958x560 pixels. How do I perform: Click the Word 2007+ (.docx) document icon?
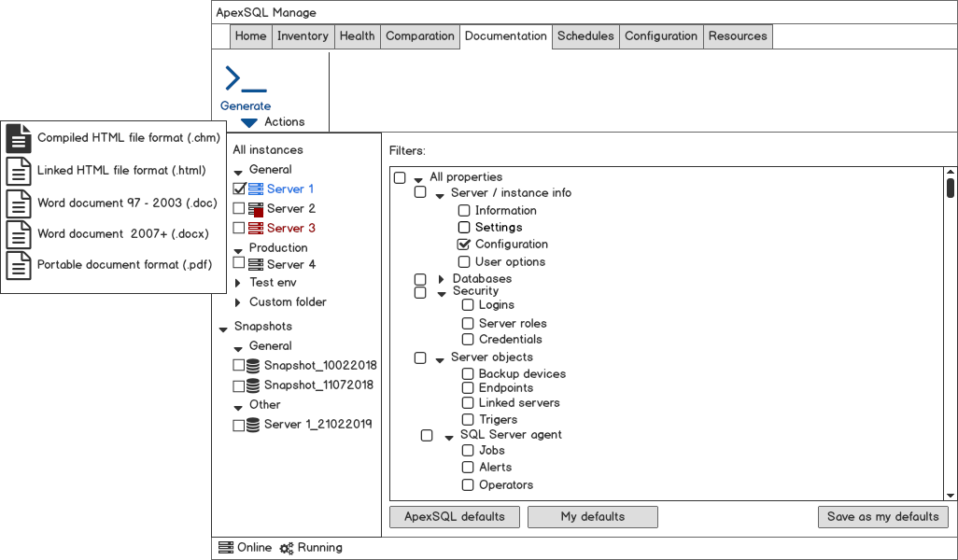click(19, 234)
